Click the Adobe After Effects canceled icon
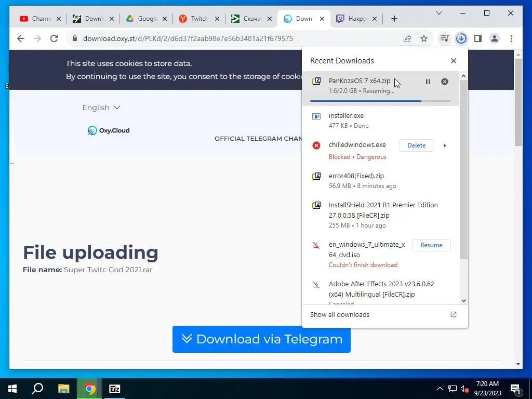Screen dimensions: 532x399 (x=316, y=285)
